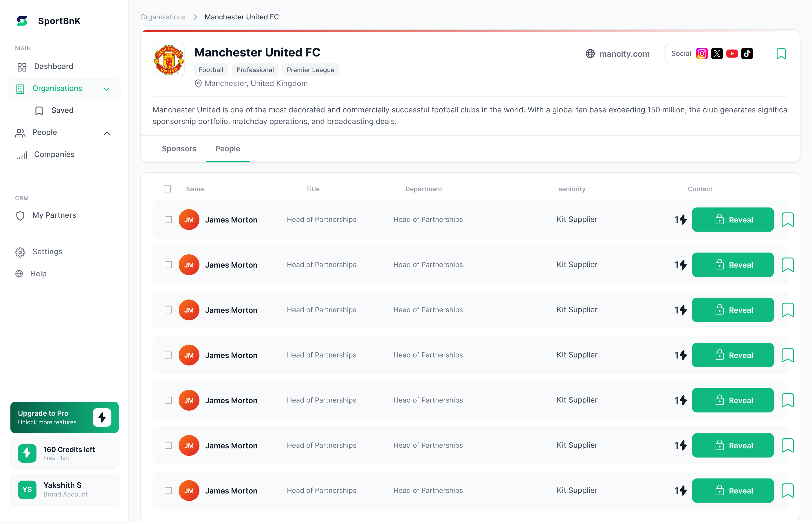Viewport: 812px width, 524px height.
Task: Select the People tab
Action: click(x=228, y=149)
